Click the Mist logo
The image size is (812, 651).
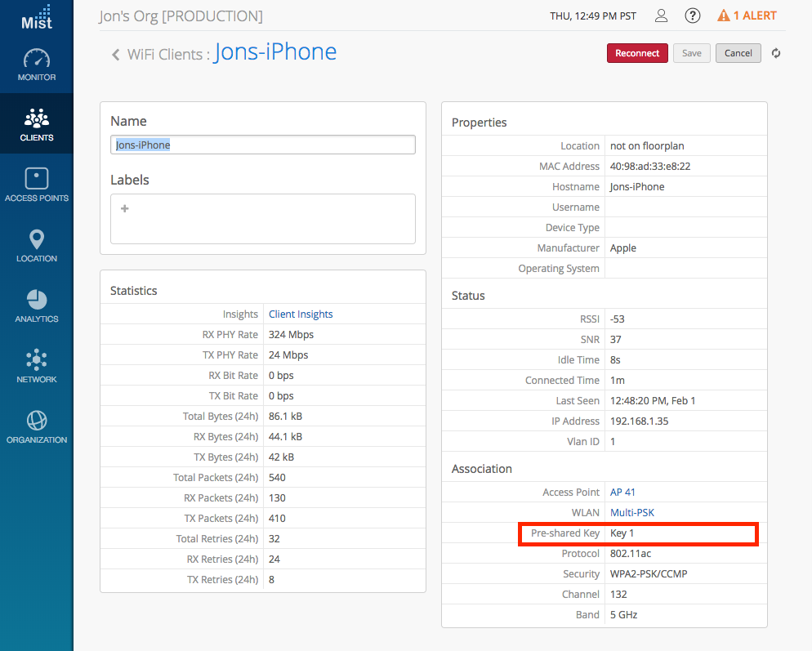(x=37, y=16)
